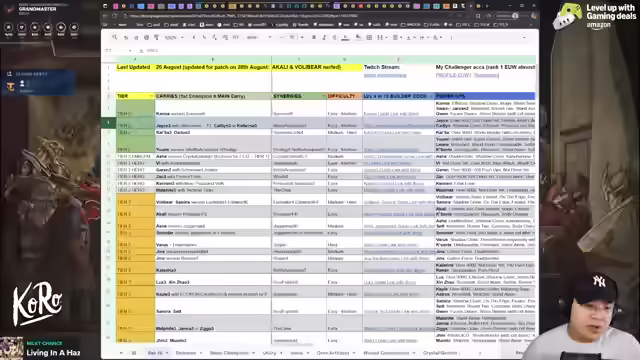The width and height of the screenshot is (640, 360).
Task: Open the font family dropdown
Action: pyautogui.click(x=258, y=38)
